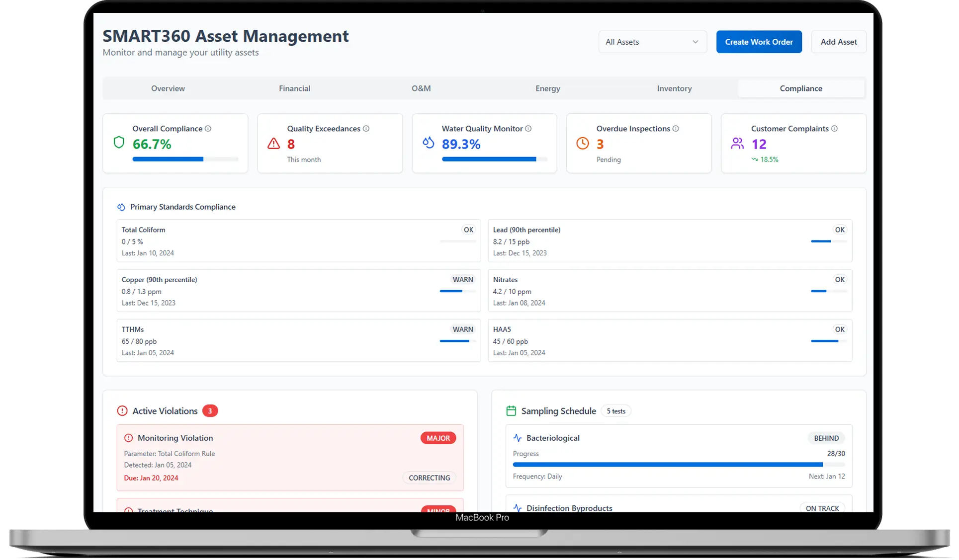Click the alert circle icon beside Active Violations

pyautogui.click(x=122, y=411)
